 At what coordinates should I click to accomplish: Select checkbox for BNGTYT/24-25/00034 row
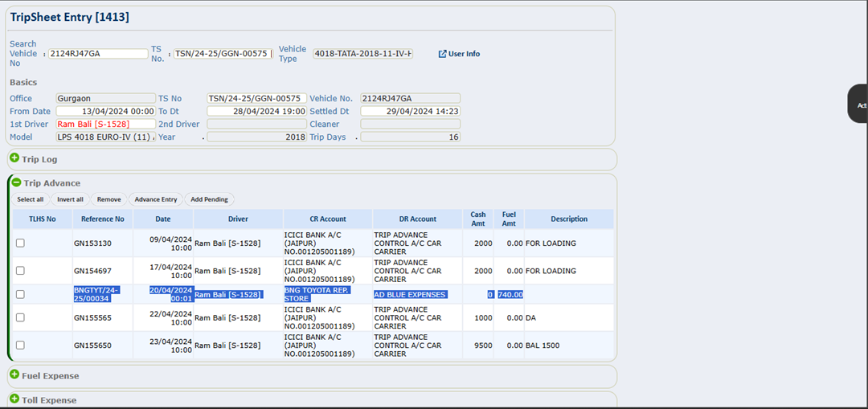coord(20,295)
